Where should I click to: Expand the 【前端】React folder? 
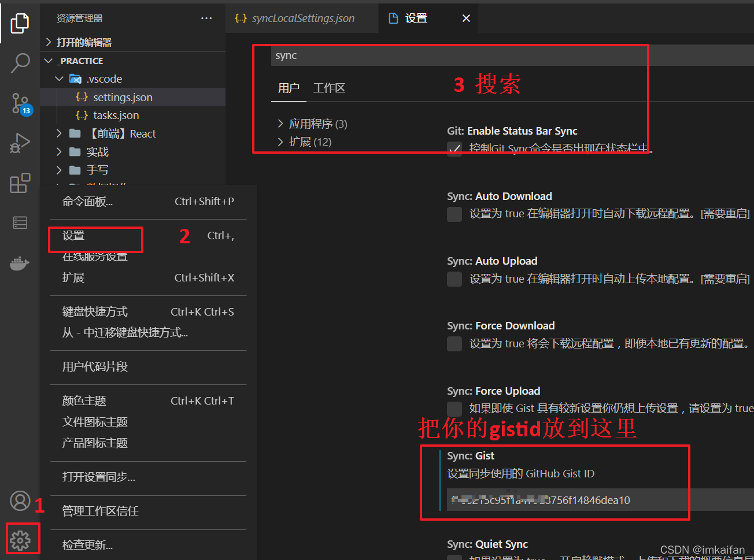pos(59,133)
